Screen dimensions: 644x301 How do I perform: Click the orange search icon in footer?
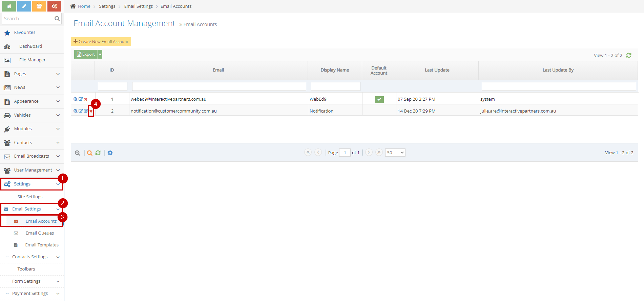pos(89,153)
